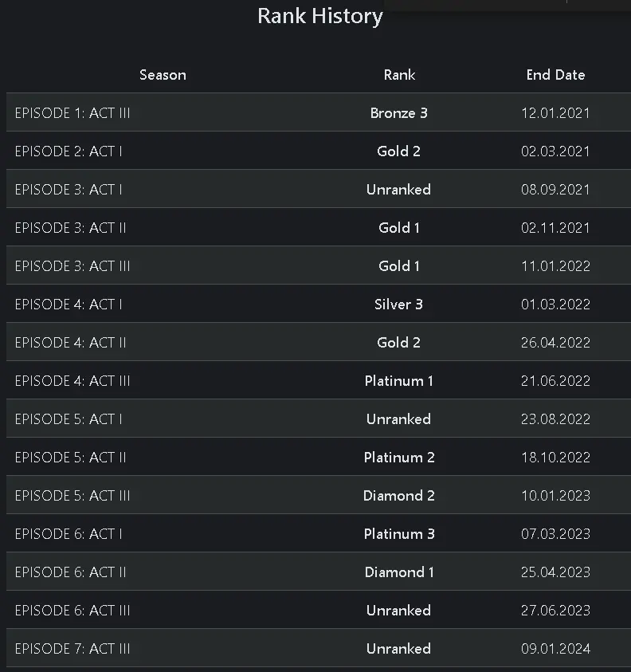Image resolution: width=631 pixels, height=672 pixels.
Task: Click the Diamond 1 rank cell
Action: pos(399,572)
